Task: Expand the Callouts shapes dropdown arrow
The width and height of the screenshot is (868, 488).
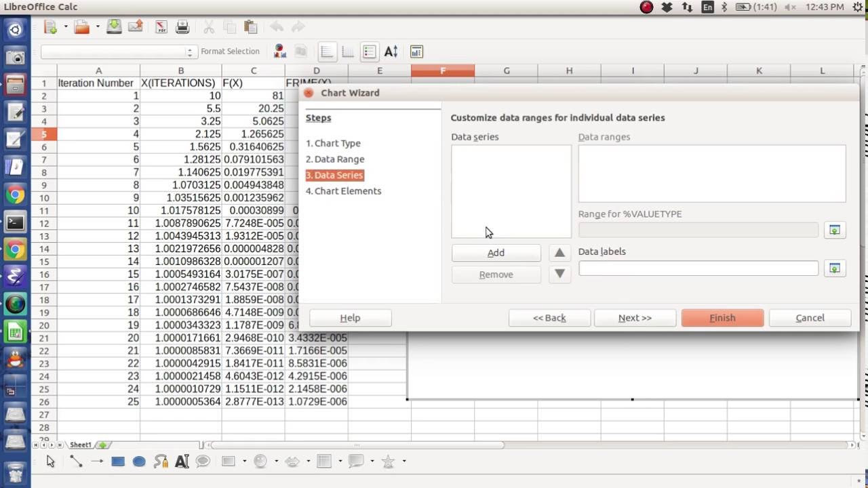Action: tap(372, 462)
